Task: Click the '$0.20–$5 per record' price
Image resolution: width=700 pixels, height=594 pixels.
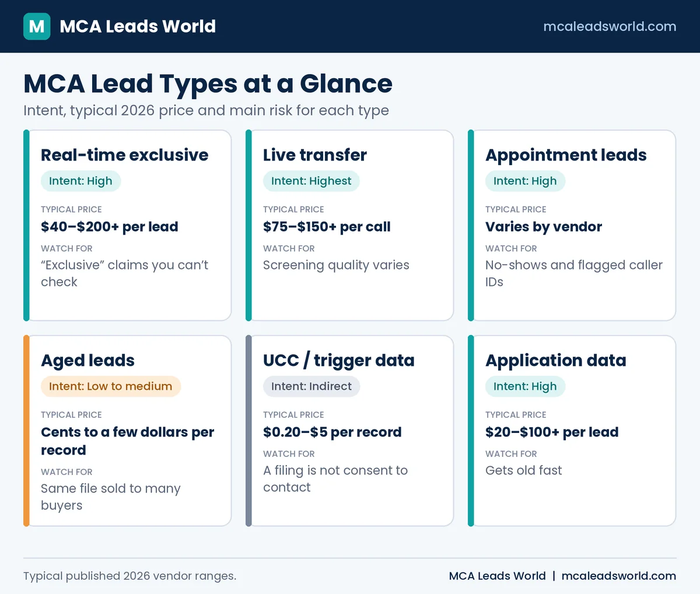Action: point(332,432)
